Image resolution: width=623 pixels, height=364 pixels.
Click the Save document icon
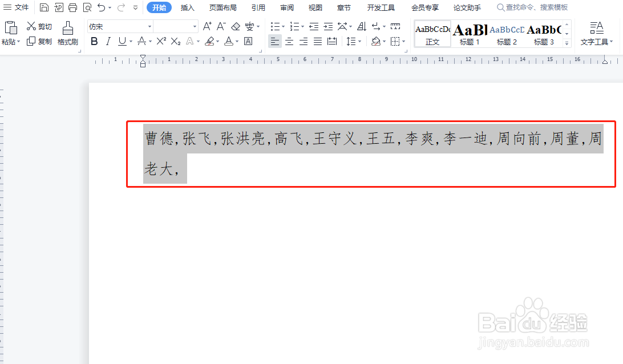[x=44, y=7]
